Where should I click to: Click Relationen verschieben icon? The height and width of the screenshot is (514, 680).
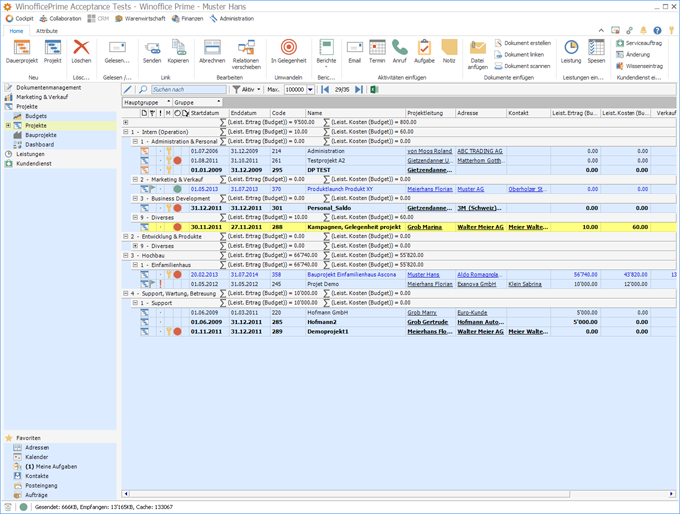coord(246,54)
